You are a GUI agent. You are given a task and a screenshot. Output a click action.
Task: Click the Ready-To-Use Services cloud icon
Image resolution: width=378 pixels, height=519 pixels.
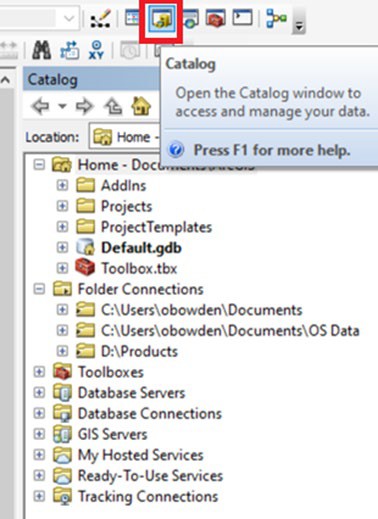[x=62, y=475]
